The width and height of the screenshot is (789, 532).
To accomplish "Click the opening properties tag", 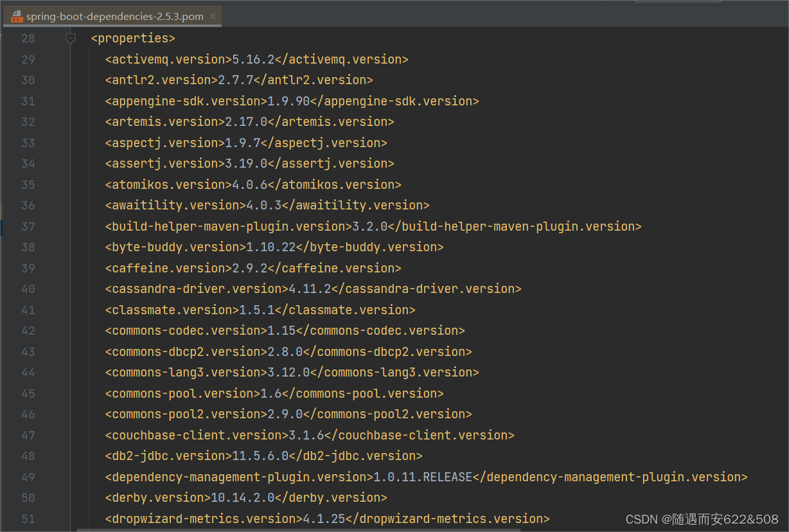I will tap(133, 39).
